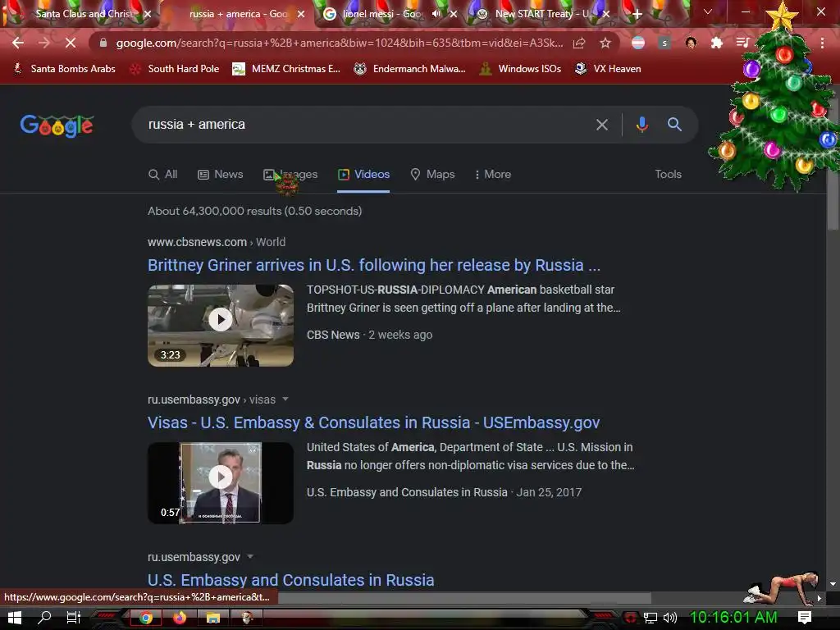Open the Extensions puzzle icon
The width and height of the screenshot is (840, 630).
(716, 43)
